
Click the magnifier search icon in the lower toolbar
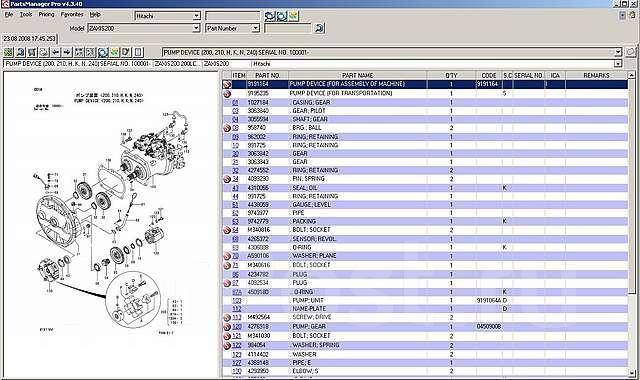(x=20, y=52)
